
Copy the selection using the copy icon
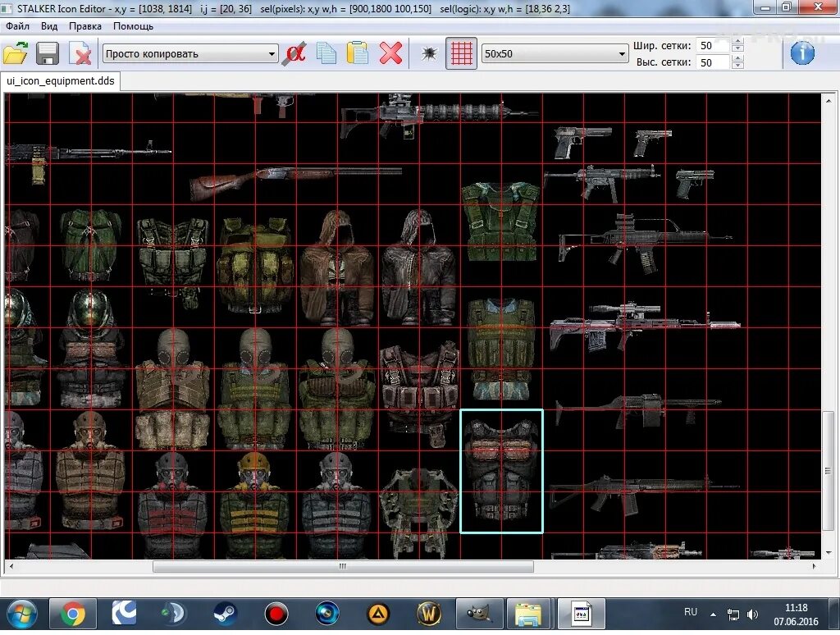pos(326,53)
